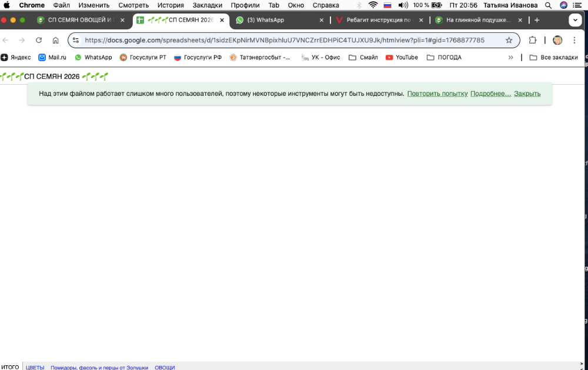The width and height of the screenshot is (588, 370).
Task: Open the WhatsApp bookmark
Action: click(x=93, y=58)
